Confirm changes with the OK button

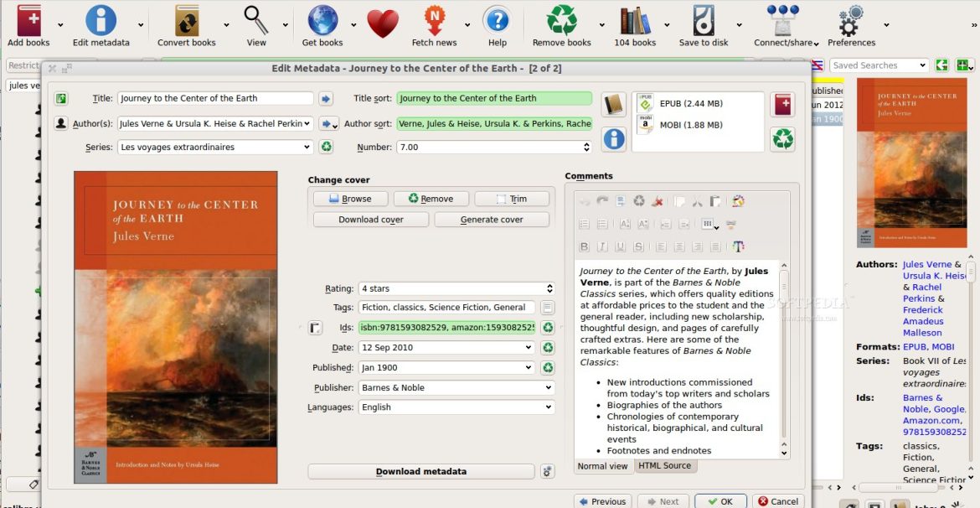click(x=720, y=501)
